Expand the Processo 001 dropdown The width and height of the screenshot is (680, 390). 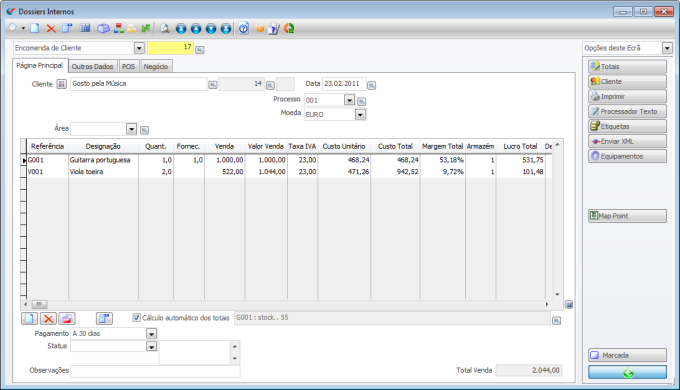click(x=349, y=100)
